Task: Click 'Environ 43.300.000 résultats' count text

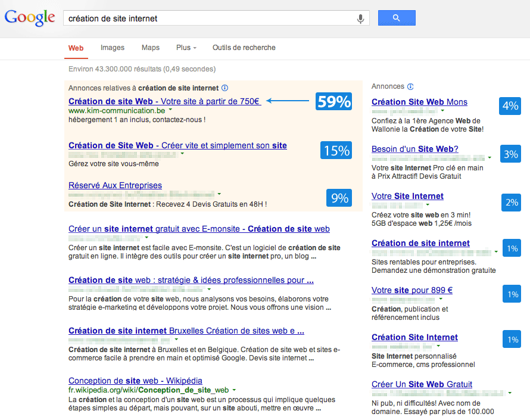Action: pos(142,69)
